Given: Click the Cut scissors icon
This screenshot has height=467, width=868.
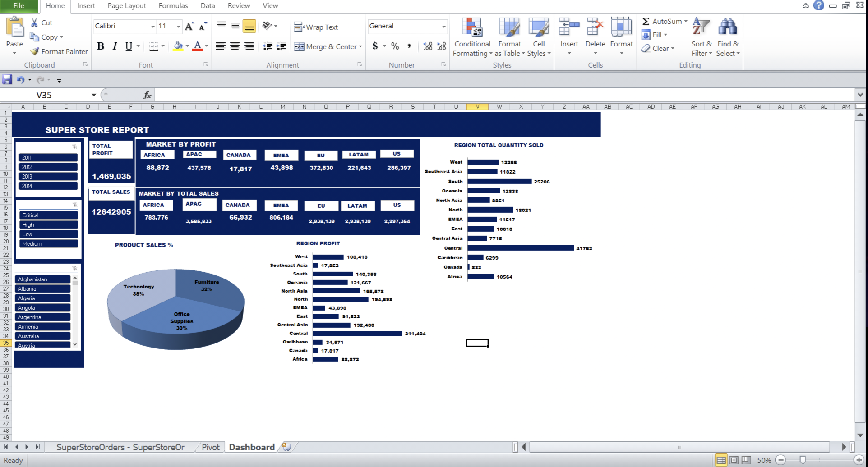Looking at the screenshot, I should click(x=35, y=23).
